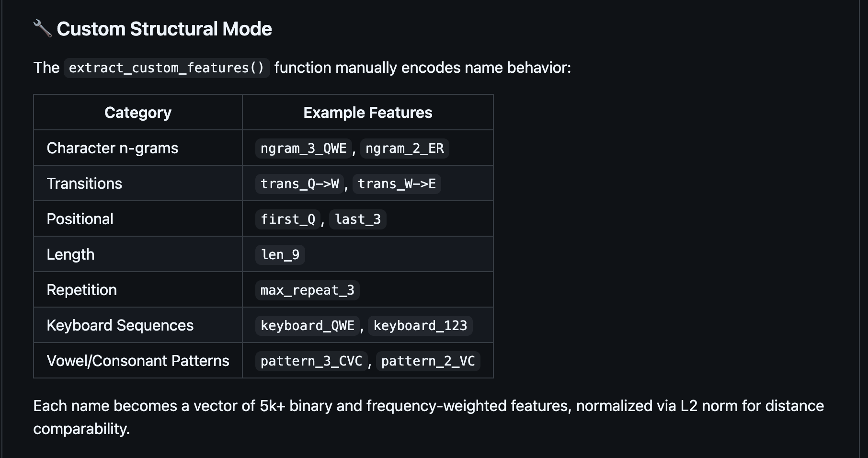The image size is (868, 458).
Task: Click the wrench icon beside the heading
Action: (x=42, y=29)
